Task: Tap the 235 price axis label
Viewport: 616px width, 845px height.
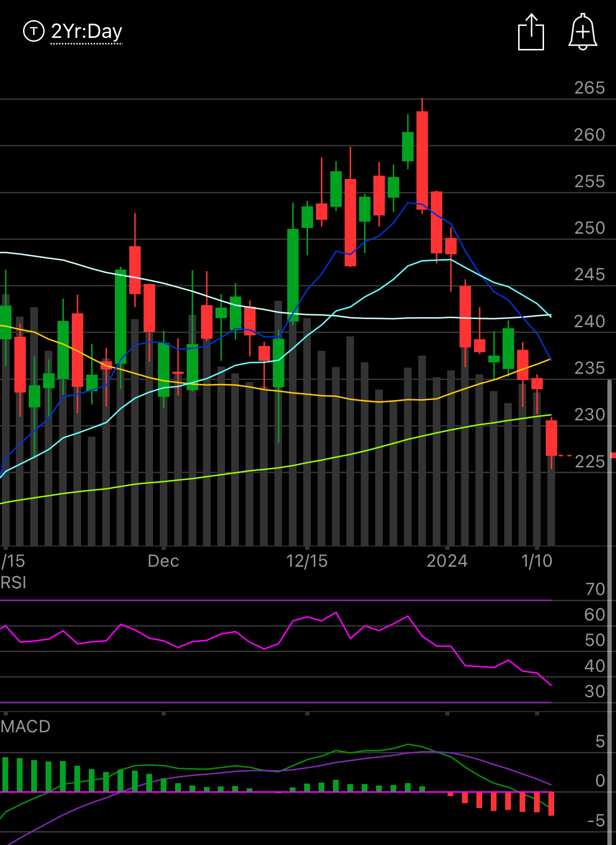Action: [x=590, y=368]
